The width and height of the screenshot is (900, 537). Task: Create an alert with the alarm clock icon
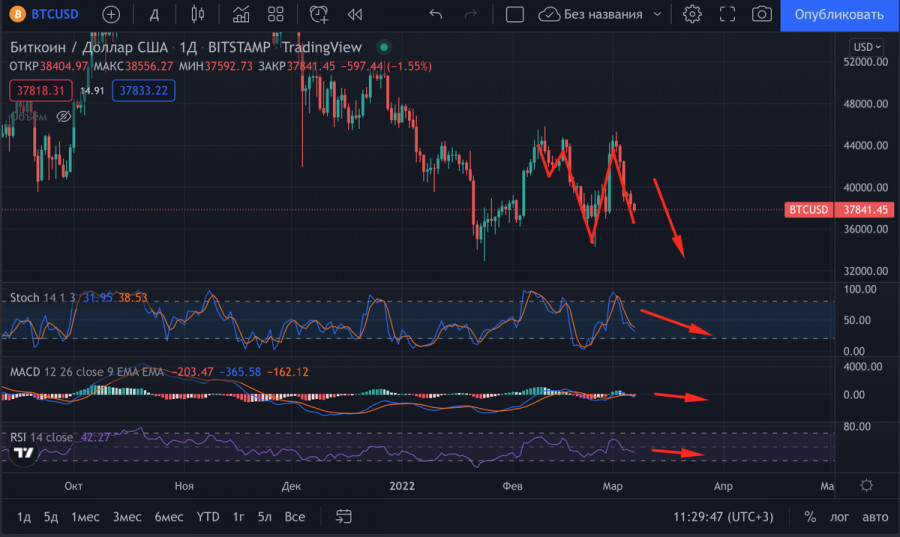point(319,14)
